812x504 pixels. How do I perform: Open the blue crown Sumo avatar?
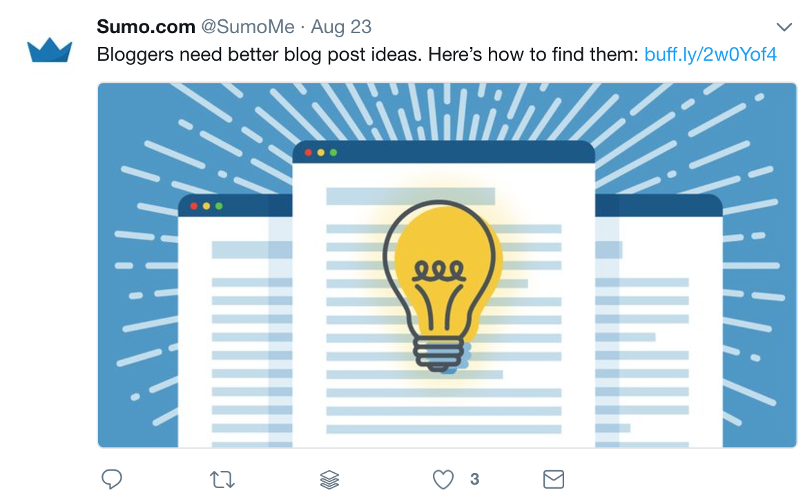(x=50, y=50)
